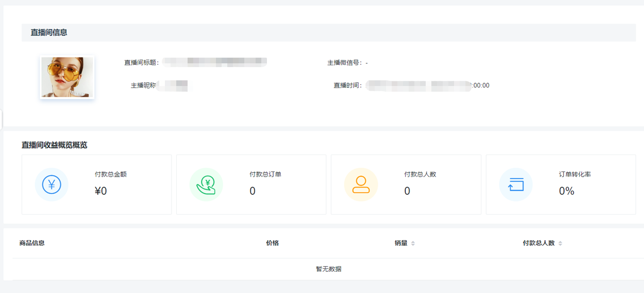Click the ¥0 total payment amount
The image size is (644, 293).
[101, 191]
